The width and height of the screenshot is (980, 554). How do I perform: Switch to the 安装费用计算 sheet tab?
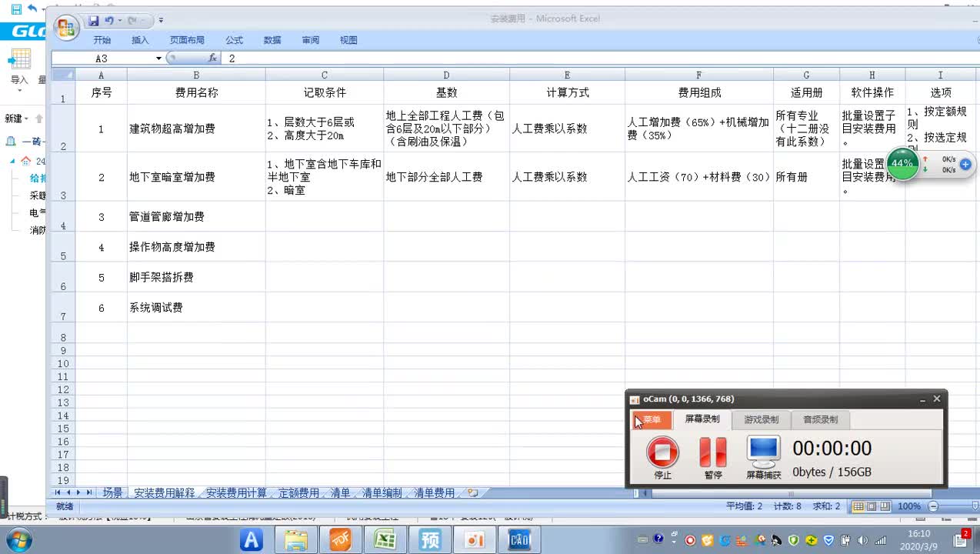(x=236, y=493)
